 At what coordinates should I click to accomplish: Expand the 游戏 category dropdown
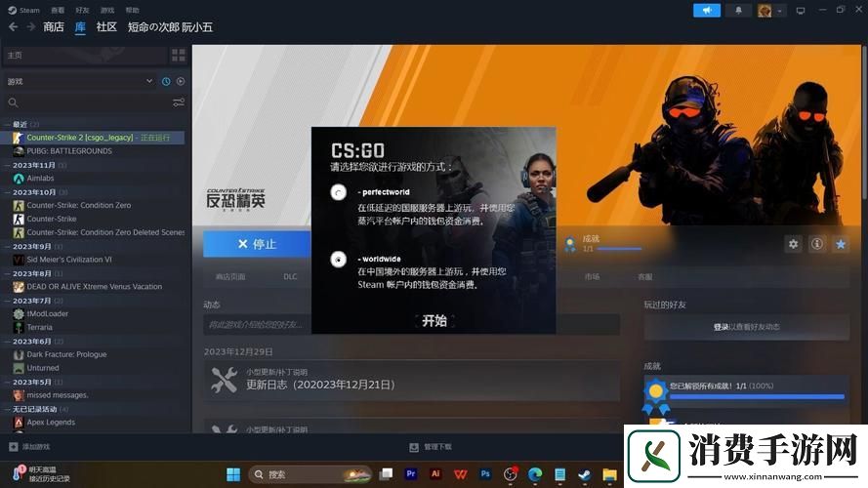tap(80, 81)
